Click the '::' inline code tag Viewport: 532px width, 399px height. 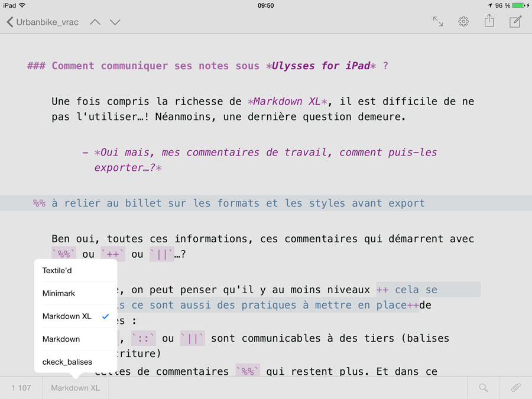tap(144, 338)
